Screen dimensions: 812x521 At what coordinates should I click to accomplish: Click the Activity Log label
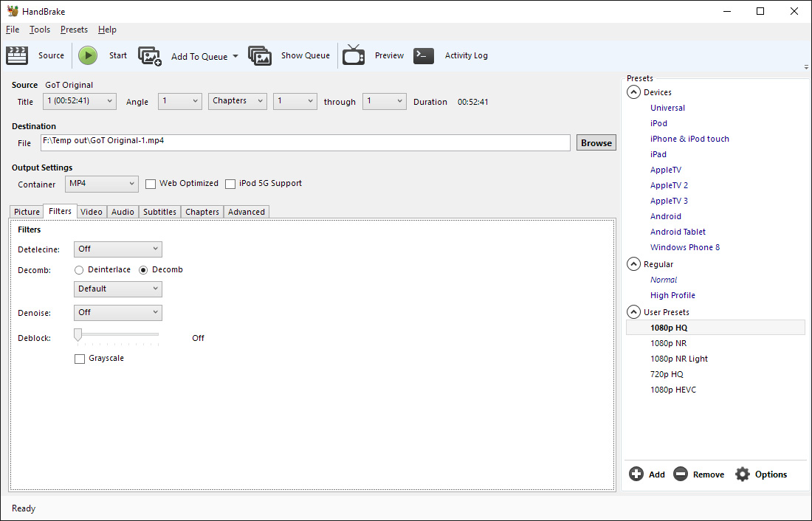coord(466,55)
